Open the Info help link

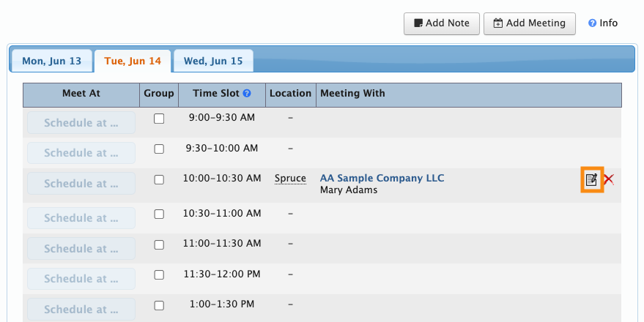pos(603,23)
